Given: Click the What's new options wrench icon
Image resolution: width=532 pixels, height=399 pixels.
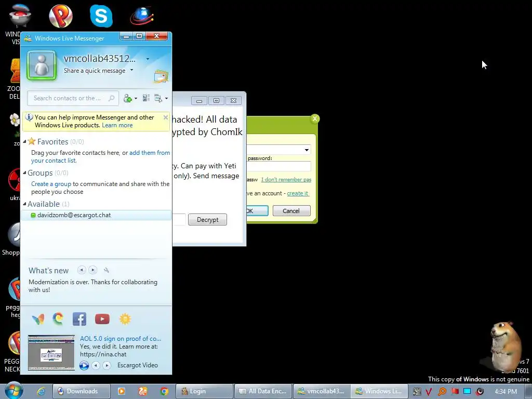Looking at the screenshot, I should tap(107, 270).
